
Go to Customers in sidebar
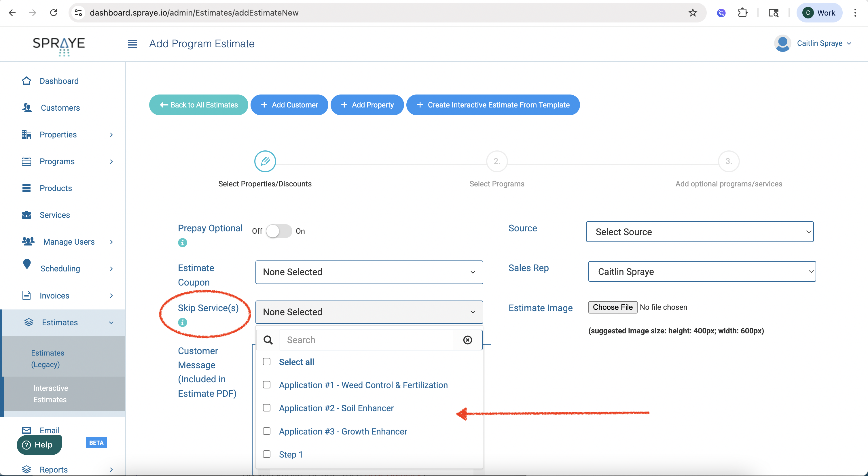click(60, 108)
